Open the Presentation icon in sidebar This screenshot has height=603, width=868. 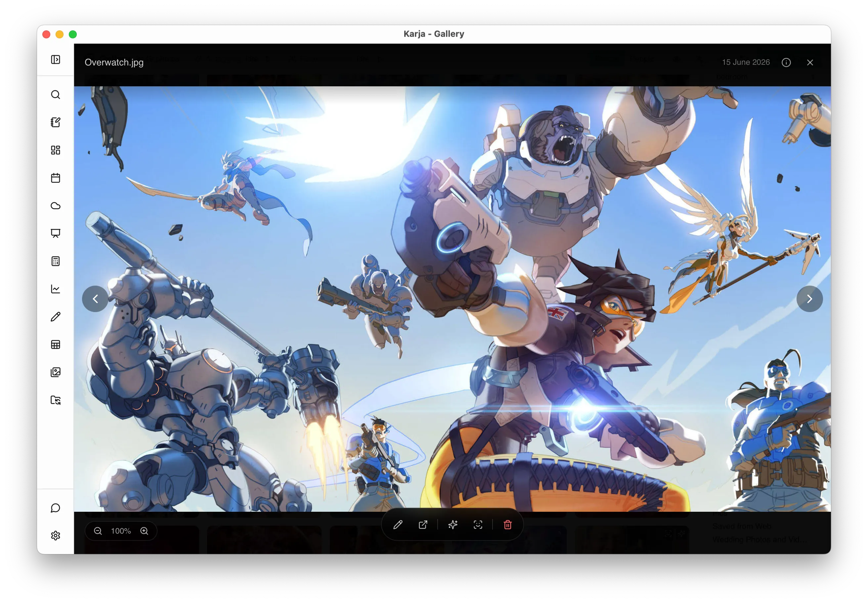56,233
